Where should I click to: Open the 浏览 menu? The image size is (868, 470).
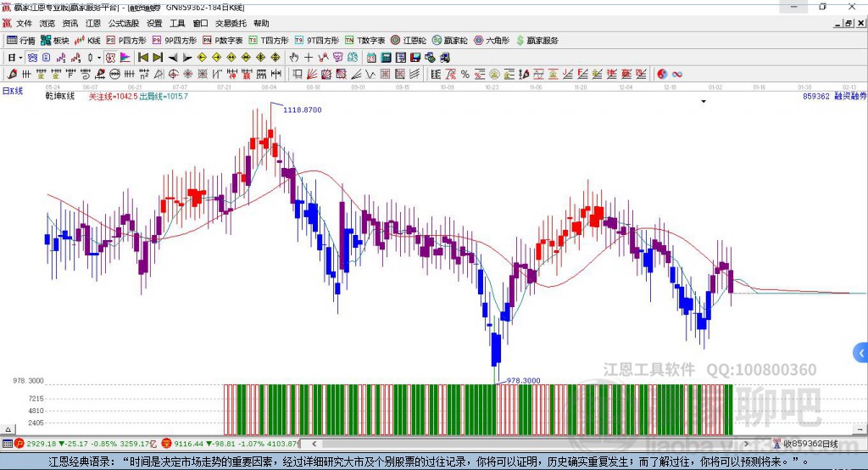click(47, 23)
